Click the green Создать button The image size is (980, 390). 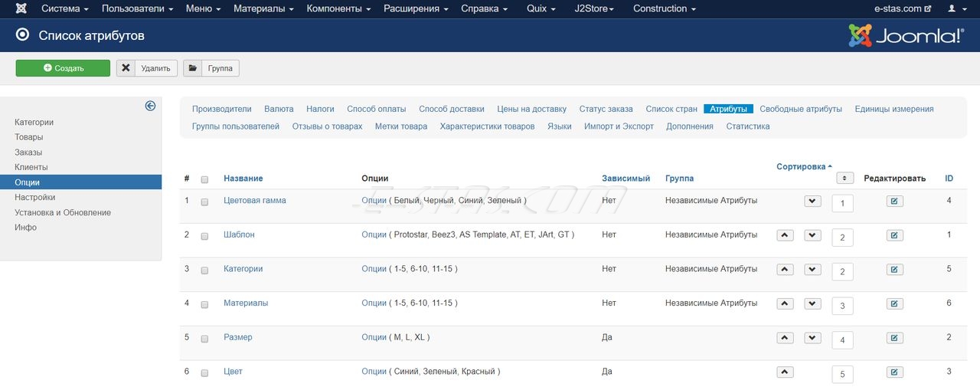tap(63, 68)
